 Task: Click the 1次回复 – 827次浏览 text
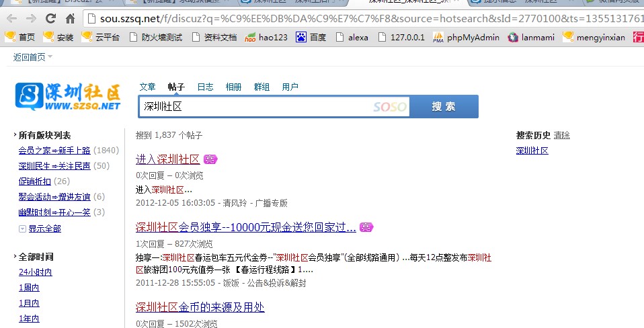[174, 244]
